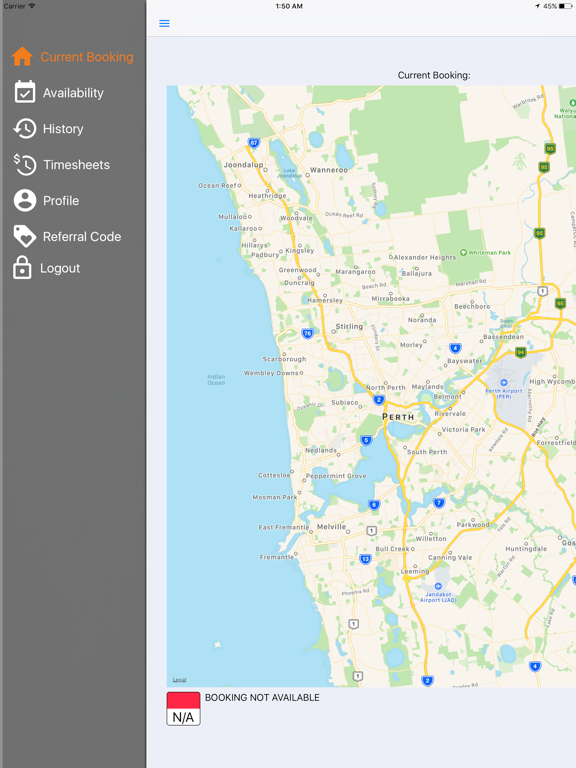Click the BOOKING NOT AVAILABLE text
Viewport: 576px width, 768px height.
tap(262, 697)
